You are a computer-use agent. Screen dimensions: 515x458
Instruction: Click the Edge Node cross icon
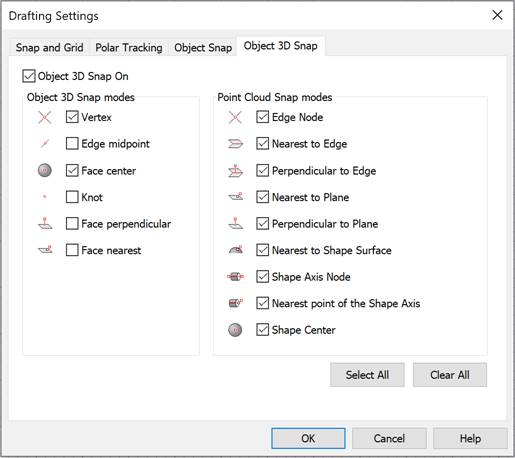coord(235,117)
